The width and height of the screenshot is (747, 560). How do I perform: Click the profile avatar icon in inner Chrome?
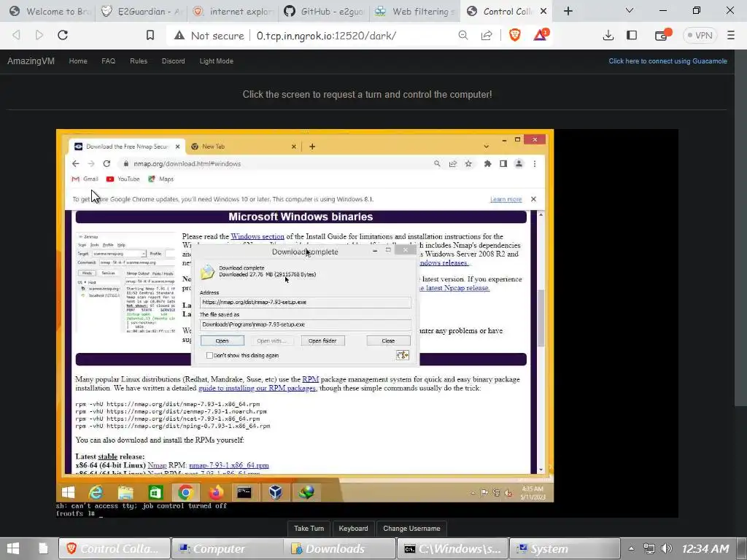pos(519,164)
